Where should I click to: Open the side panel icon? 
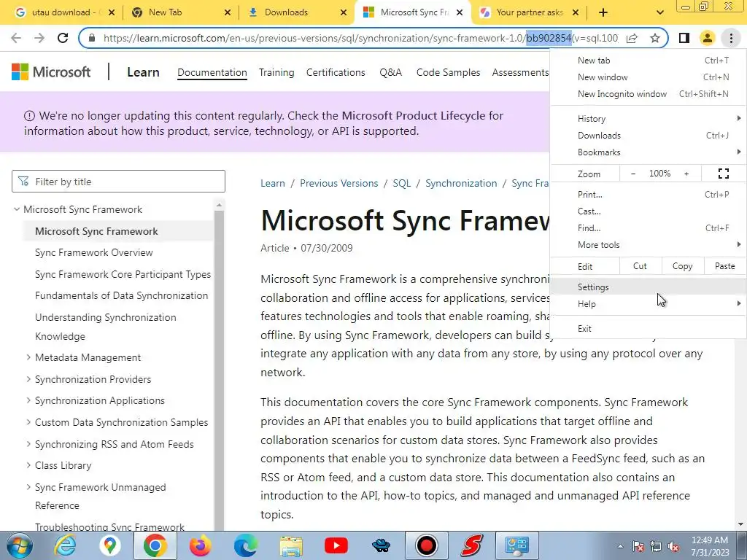tap(684, 38)
